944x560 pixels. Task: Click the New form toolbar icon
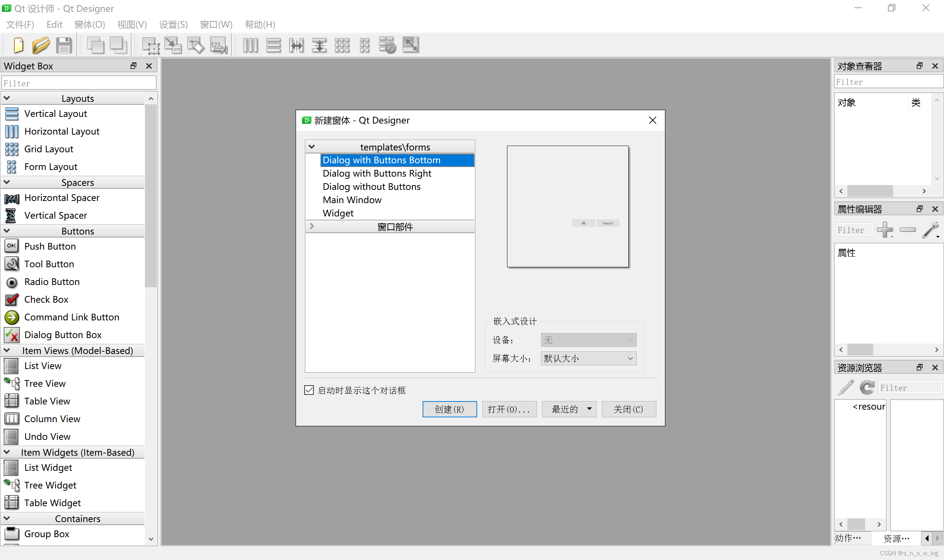point(18,45)
